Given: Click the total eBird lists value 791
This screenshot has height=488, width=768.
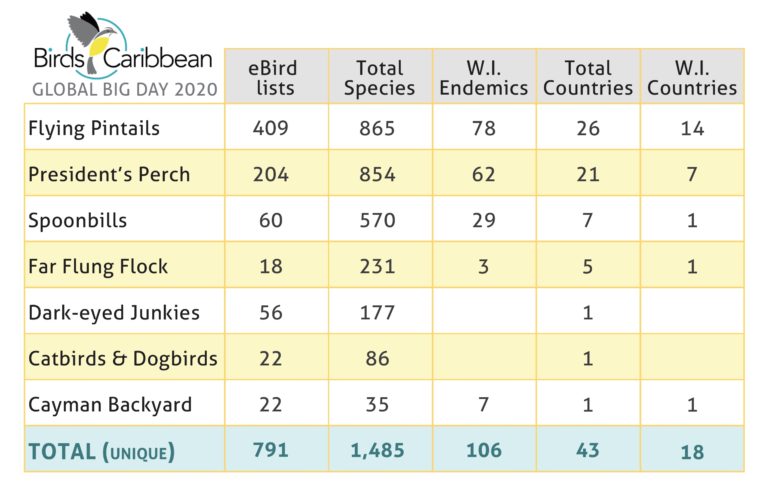Looking at the screenshot, I should point(270,451).
